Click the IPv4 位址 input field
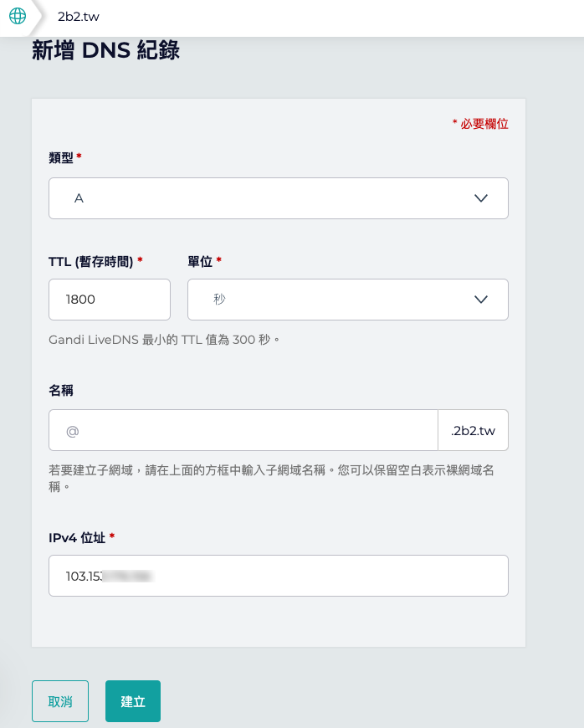This screenshot has width=584, height=728. coord(279,576)
